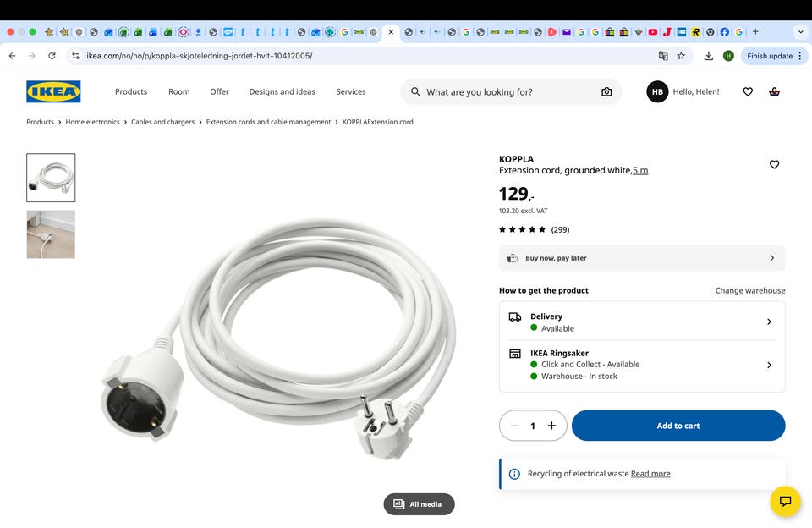Click the HB profile avatar
The height and width of the screenshot is (528, 812).
coord(657,91)
